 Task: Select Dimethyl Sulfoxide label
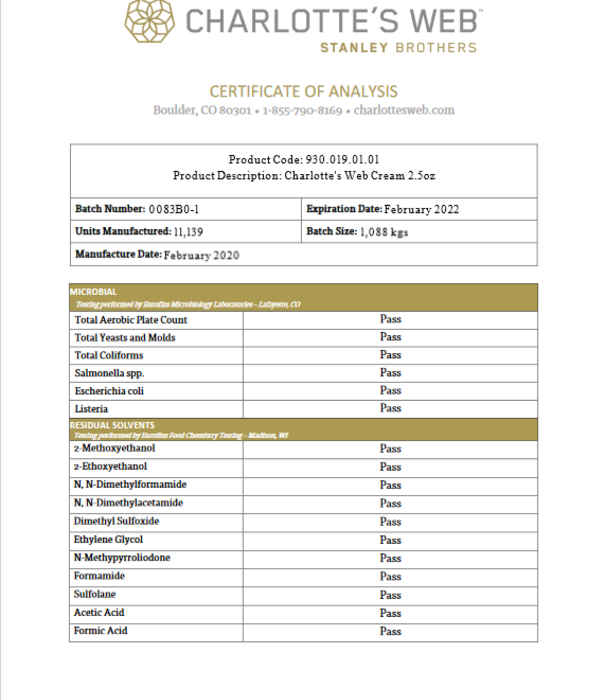click(x=117, y=521)
